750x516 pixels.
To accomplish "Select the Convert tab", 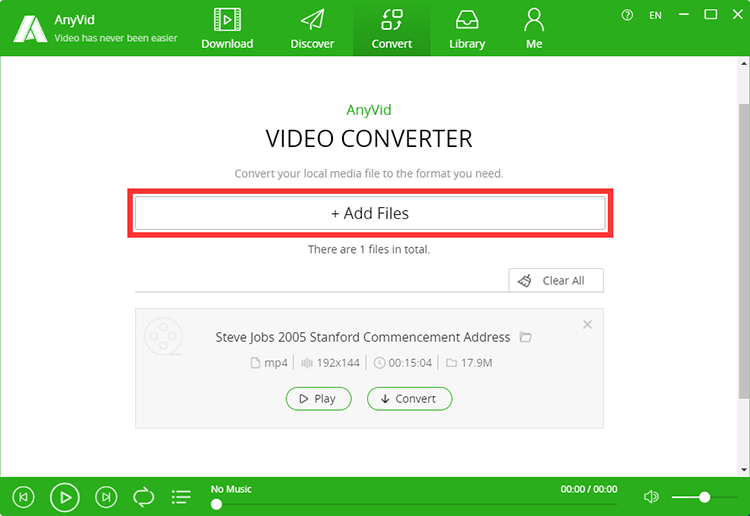I will click(392, 29).
